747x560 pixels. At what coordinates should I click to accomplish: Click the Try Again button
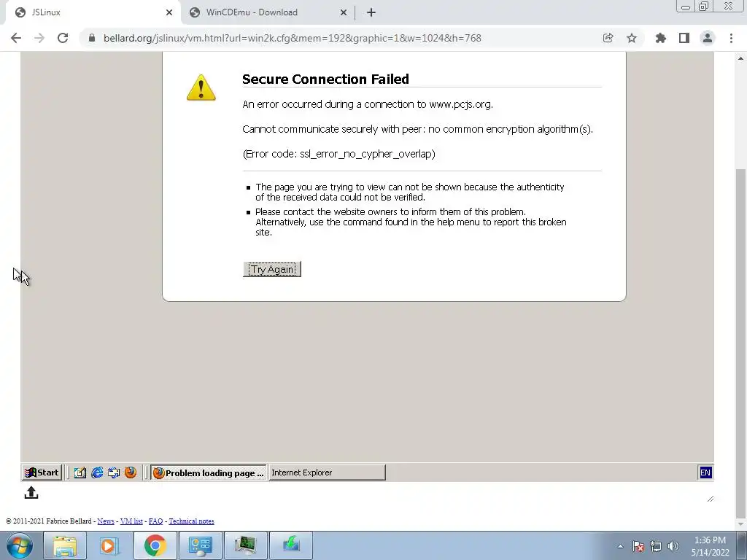coord(271,269)
